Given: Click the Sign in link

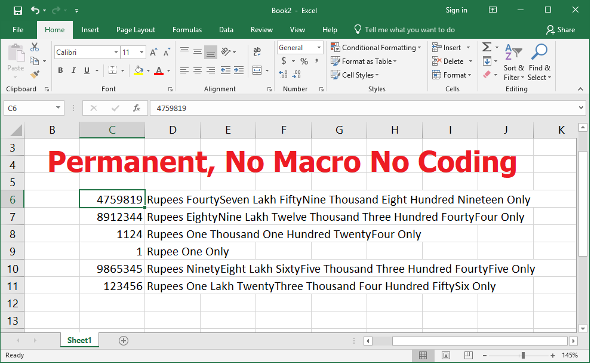Looking at the screenshot, I should tap(456, 10).
